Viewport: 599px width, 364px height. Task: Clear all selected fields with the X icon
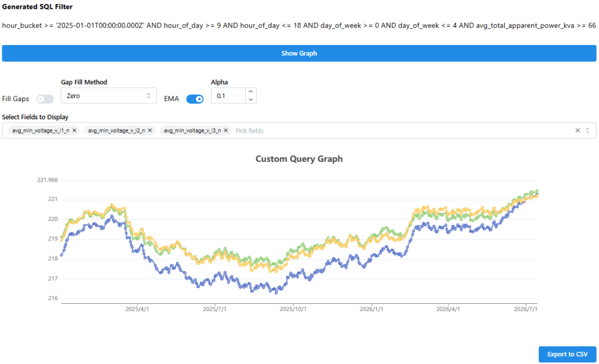point(577,130)
